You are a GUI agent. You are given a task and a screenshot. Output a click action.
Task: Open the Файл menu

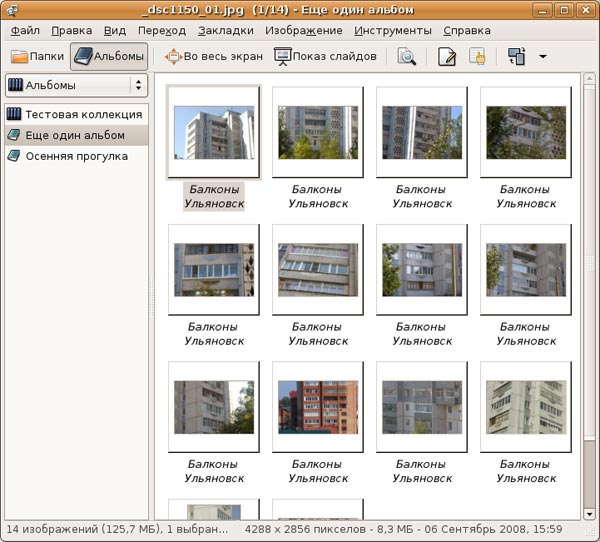[x=25, y=31]
